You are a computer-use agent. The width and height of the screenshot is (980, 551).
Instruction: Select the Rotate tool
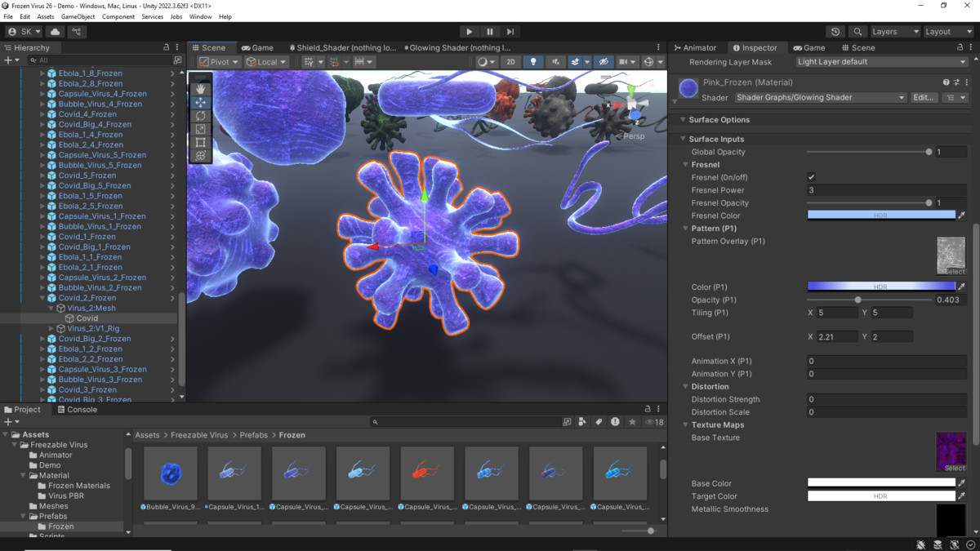pyautogui.click(x=200, y=116)
